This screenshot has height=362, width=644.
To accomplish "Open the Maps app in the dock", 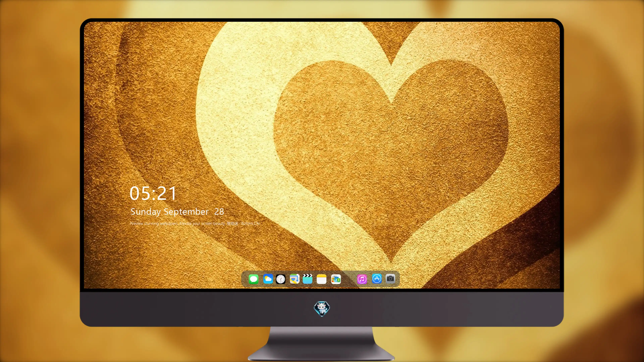I will [x=294, y=279].
